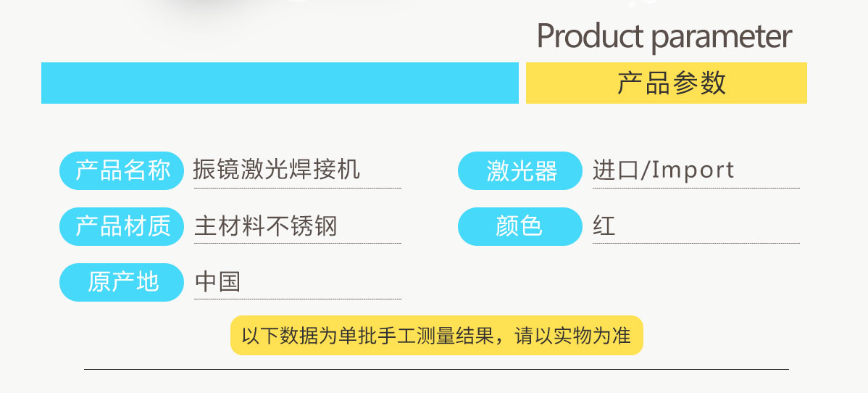
Task: Click the 振镜激光焊接机 value text
Action: 276,170
